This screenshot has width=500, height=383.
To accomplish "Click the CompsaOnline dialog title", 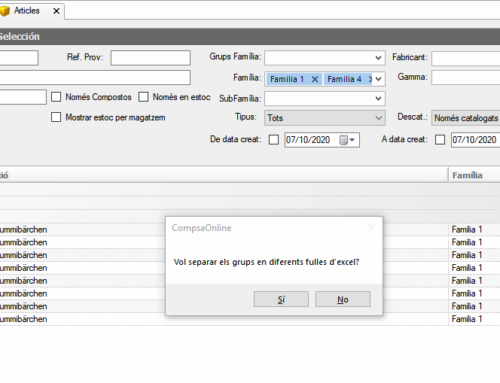I will [201, 228].
